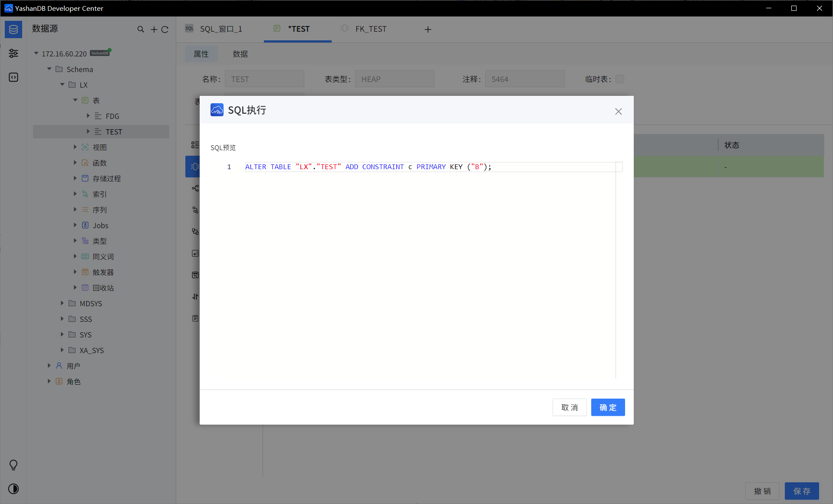
Task: Add a new data source with plus icon
Action: (x=154, y=29)
